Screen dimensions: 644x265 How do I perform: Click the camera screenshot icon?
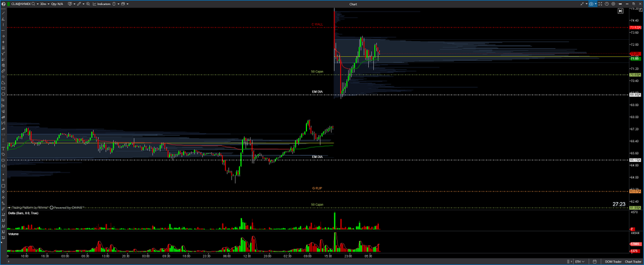591,4
